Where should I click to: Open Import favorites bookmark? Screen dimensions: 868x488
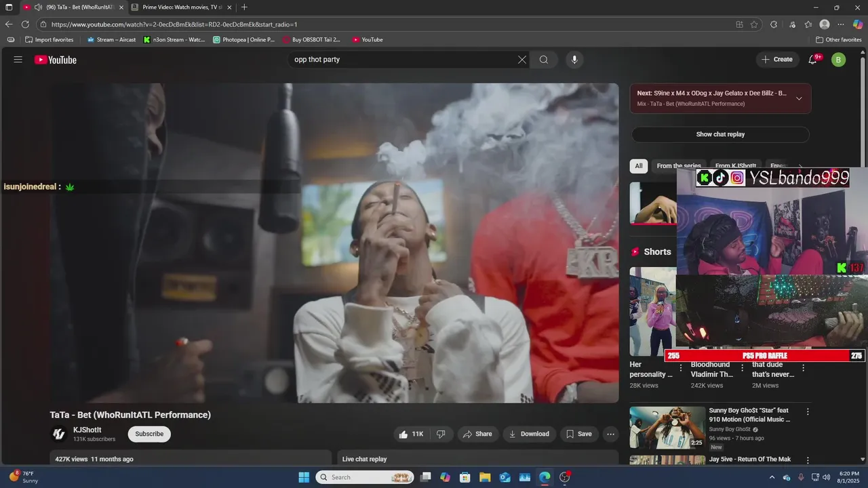pyautogui.click(x=50, y=40)
